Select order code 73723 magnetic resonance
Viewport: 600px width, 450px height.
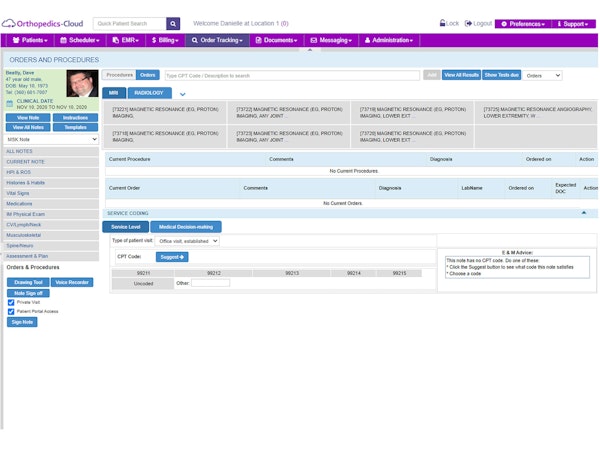click(x=289, y=137)
